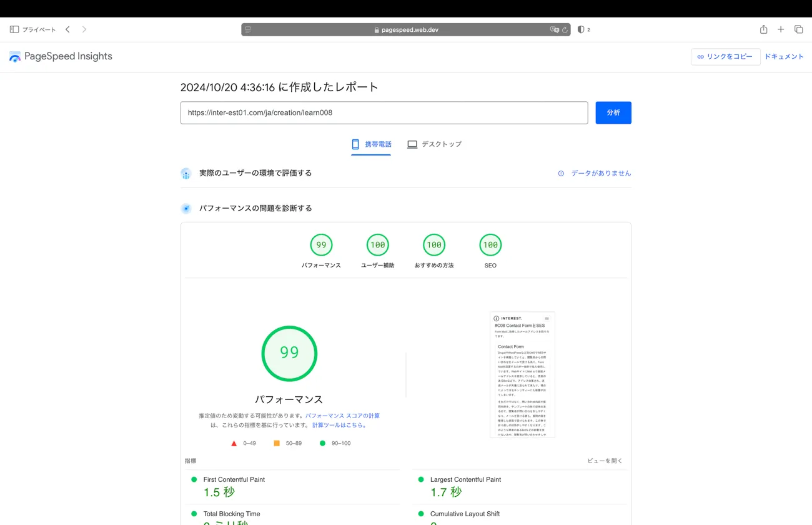812x525 pixels.
Task: Click the Cumulative Layout Shift metric label
Action: pos(465,514)
